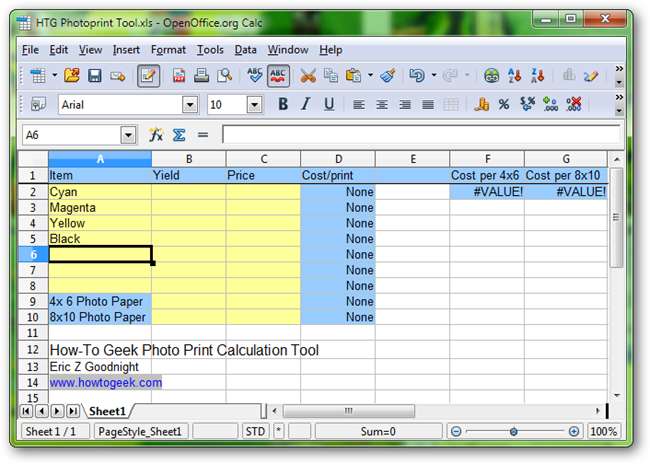Expand the formatting toolbar overflow chevron
This screenshot has width=650, height=464.
619,97
